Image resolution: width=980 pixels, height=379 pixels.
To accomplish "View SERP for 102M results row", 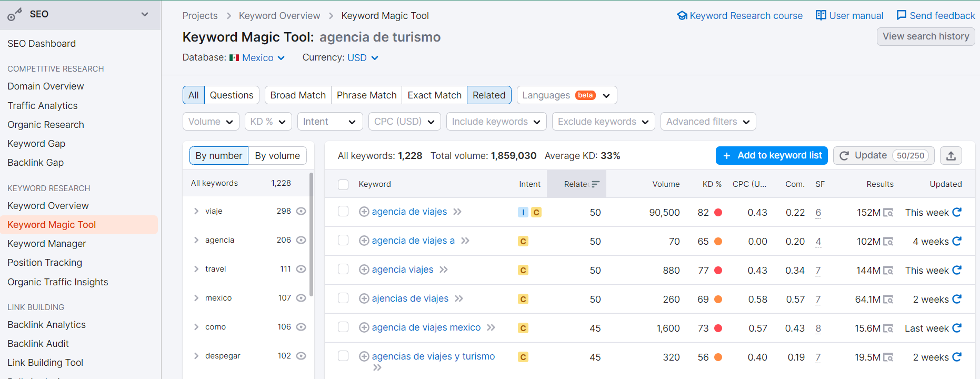I will [x=888, y=242].
